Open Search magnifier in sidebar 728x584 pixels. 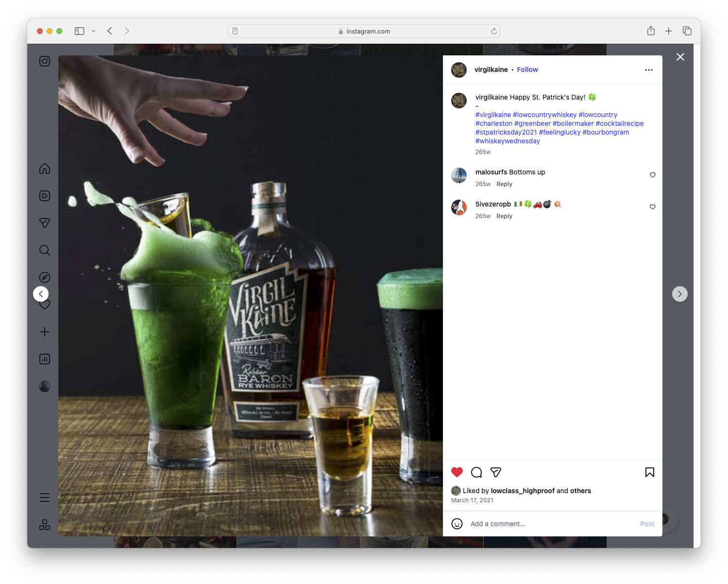coord(45,250)
